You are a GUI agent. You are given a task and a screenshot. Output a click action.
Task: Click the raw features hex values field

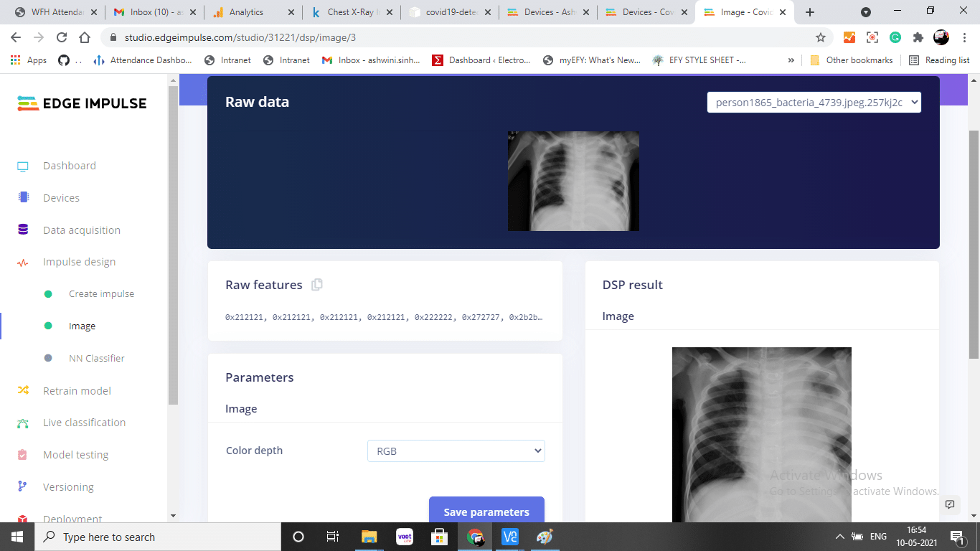click(x=384, y=317)
